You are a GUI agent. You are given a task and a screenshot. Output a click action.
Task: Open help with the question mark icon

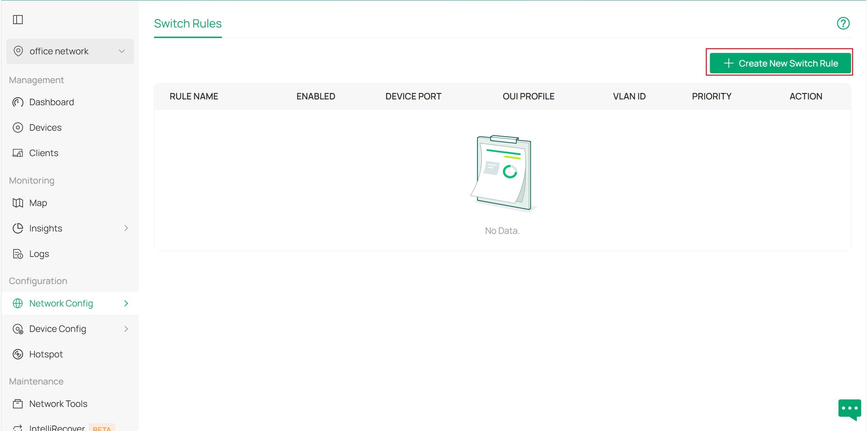[843, 23]
